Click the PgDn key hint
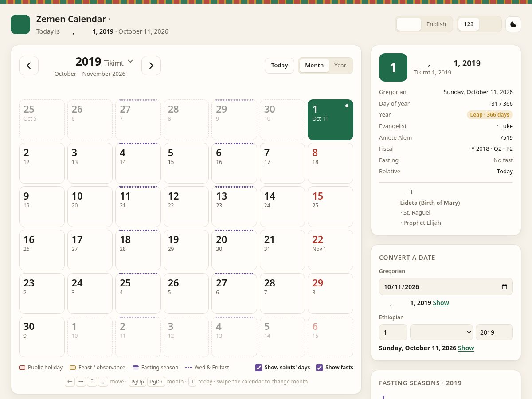 pos(156,382)
